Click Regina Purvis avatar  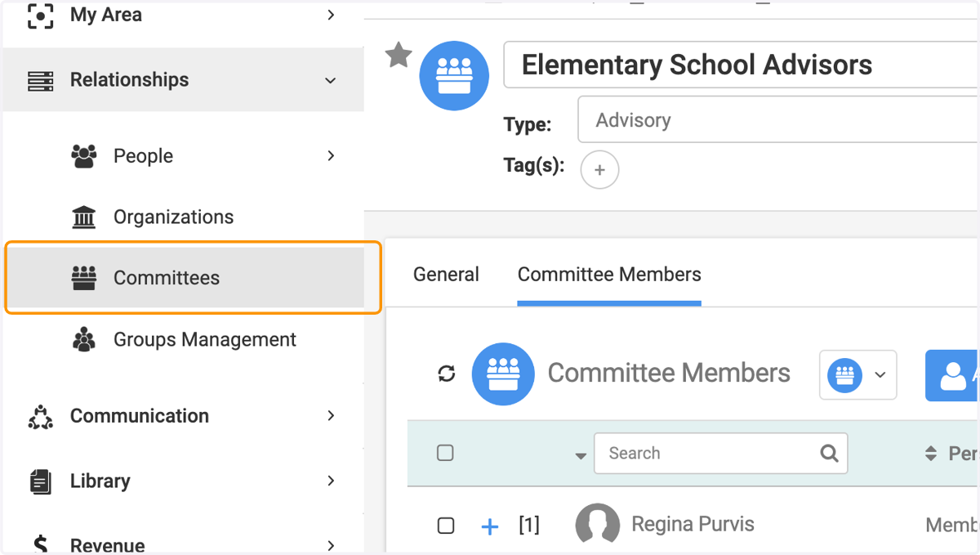point(597,525)
